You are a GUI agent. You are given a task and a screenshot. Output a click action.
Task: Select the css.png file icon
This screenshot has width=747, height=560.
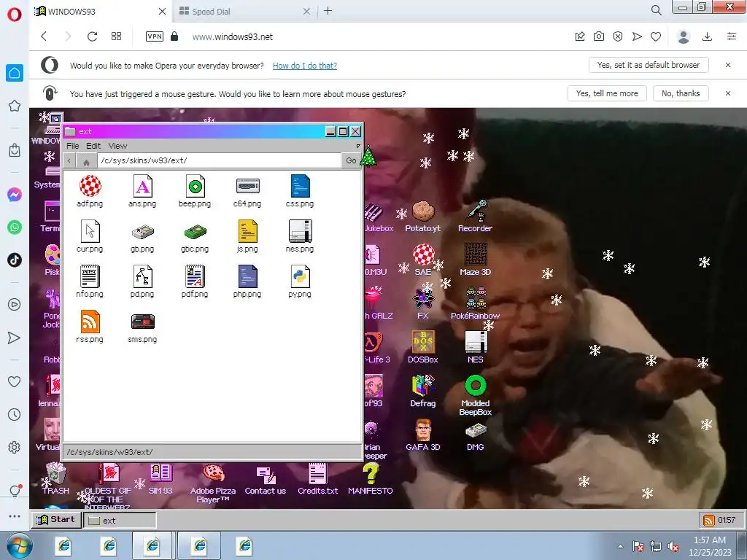[300, 186]
